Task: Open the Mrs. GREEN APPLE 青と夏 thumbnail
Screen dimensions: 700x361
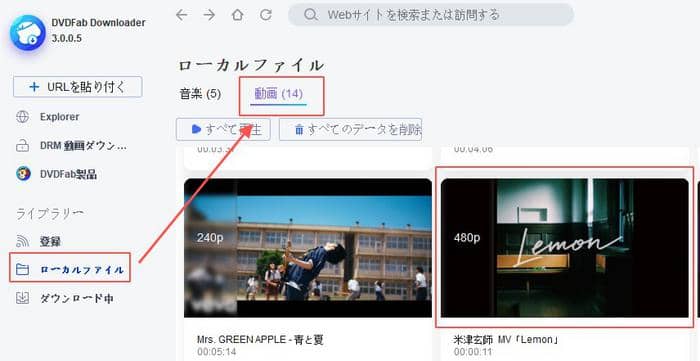Action: pyautogui.click(x=308, y=248)
